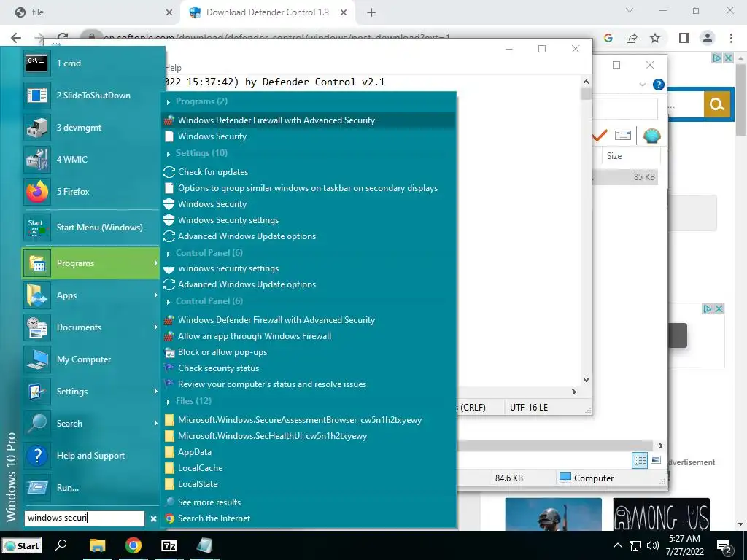Click the Size column header
Screen dimensions: 747x560
click(631, 156)
